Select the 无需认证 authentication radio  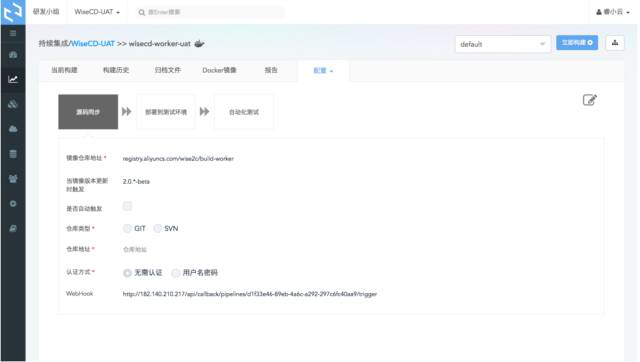point(127,273)
